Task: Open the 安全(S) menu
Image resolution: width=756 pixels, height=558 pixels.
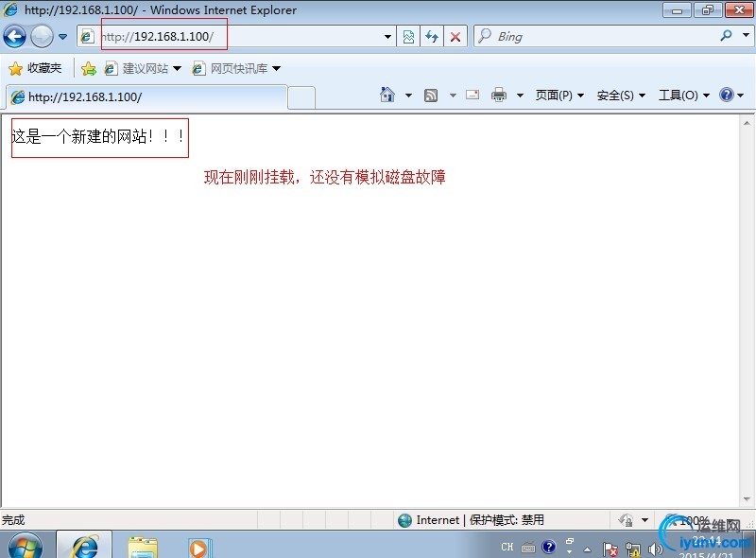Action: point(621,96)
